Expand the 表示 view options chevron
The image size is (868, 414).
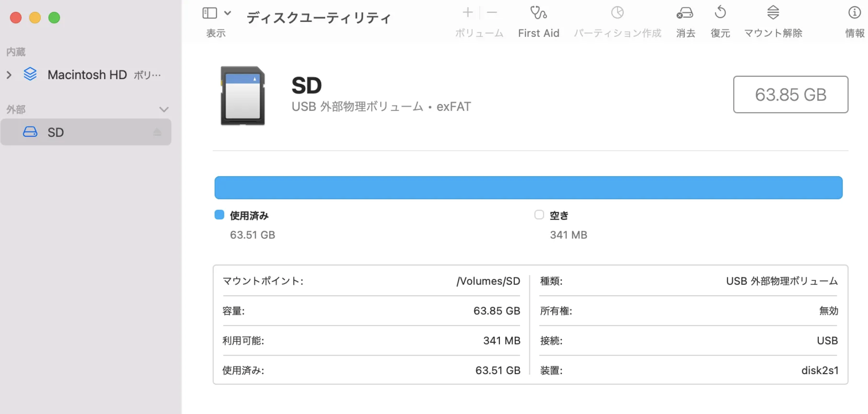228,13
